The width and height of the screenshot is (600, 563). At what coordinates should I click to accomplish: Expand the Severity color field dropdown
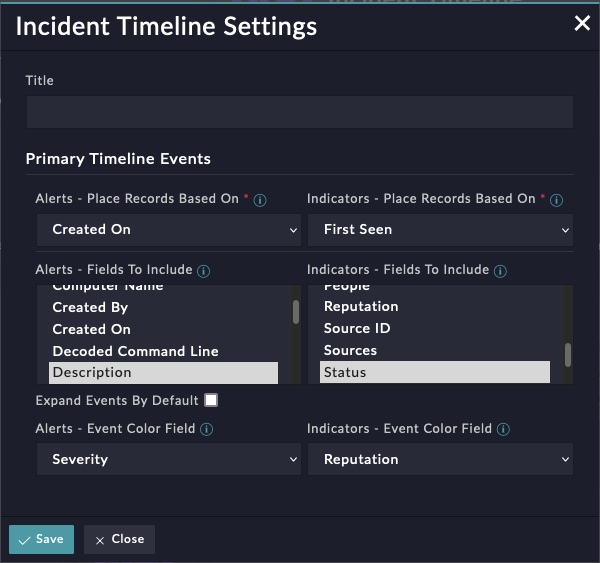pos(168,460)
